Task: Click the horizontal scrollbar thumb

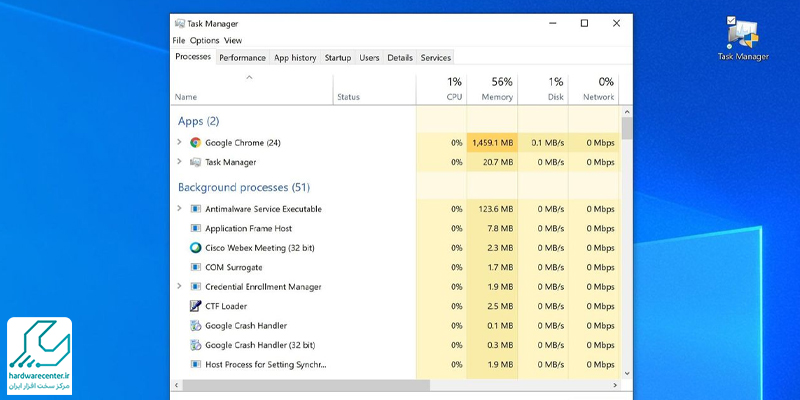Action: tap(306, 385)
